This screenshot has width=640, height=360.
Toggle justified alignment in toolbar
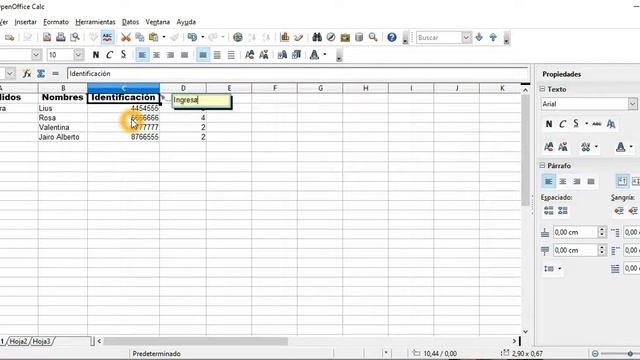coord(184,55)
